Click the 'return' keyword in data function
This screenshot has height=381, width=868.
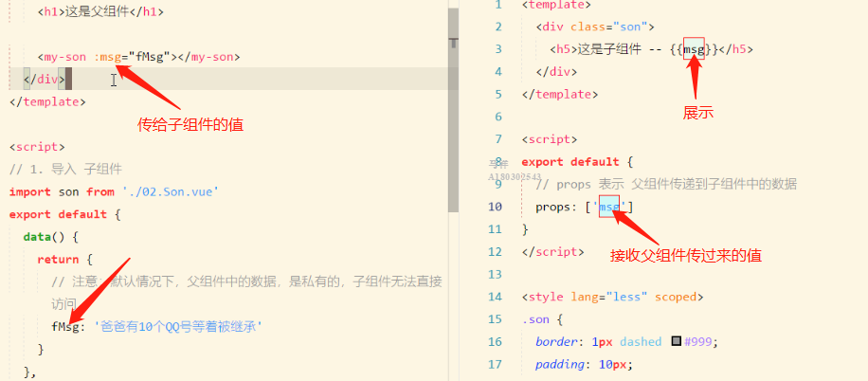click(x=58, y=259)
